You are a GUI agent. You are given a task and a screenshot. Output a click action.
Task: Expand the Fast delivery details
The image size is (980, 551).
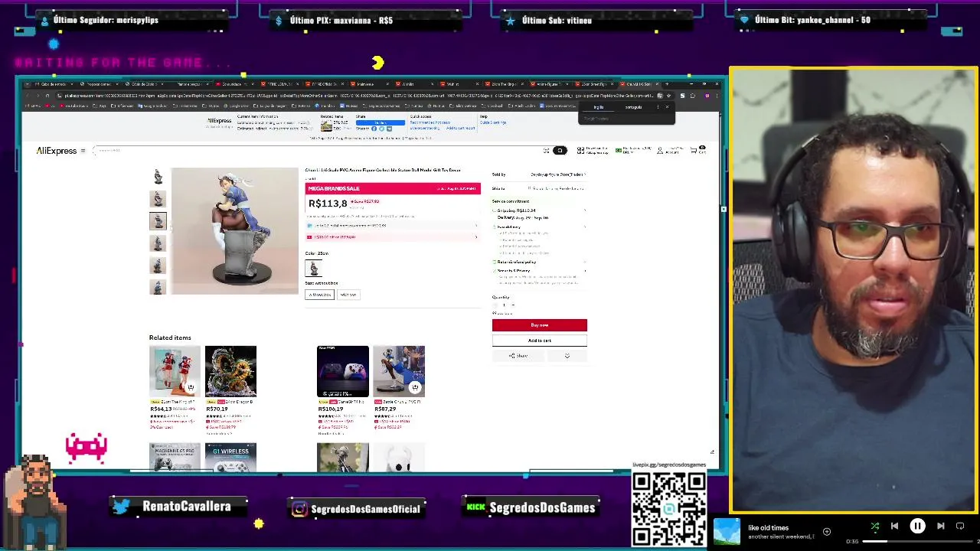585,227
